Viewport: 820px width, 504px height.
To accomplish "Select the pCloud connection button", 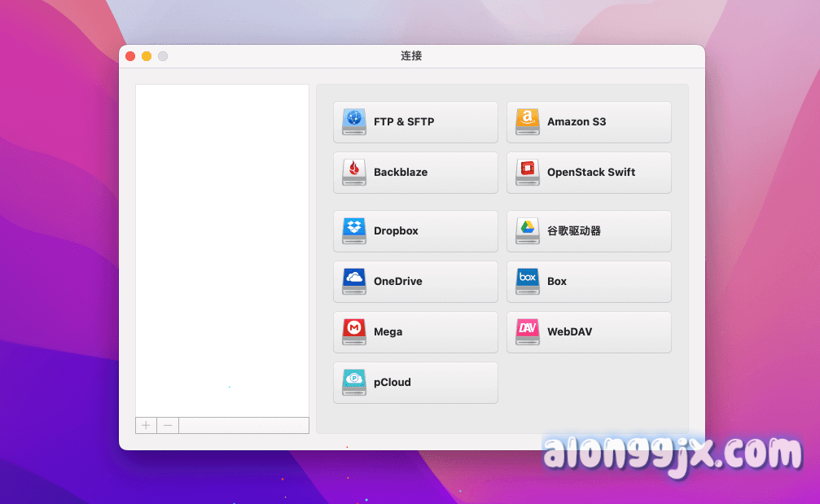I will [x=415, y=383].
